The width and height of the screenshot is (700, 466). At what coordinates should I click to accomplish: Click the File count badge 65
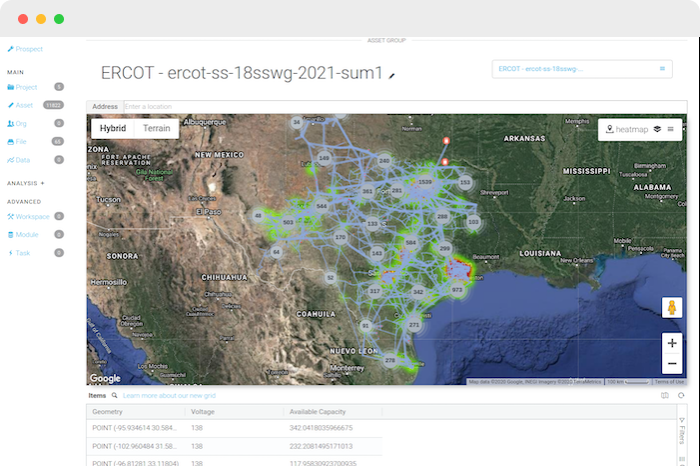click(58, 141)
